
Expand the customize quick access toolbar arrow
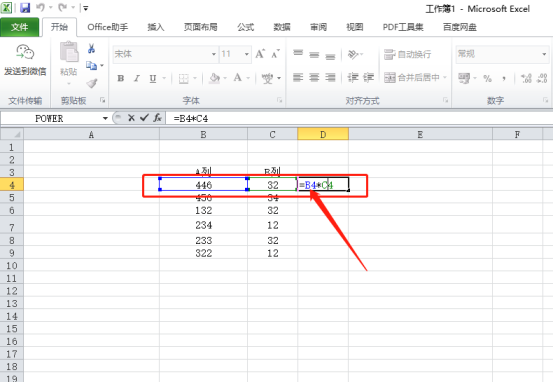coord(85,8)
